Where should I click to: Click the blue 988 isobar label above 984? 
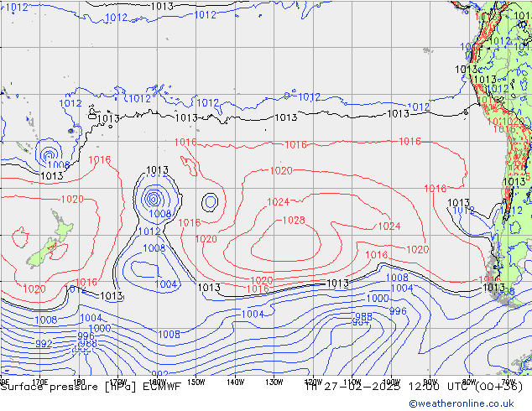point(363,317)
